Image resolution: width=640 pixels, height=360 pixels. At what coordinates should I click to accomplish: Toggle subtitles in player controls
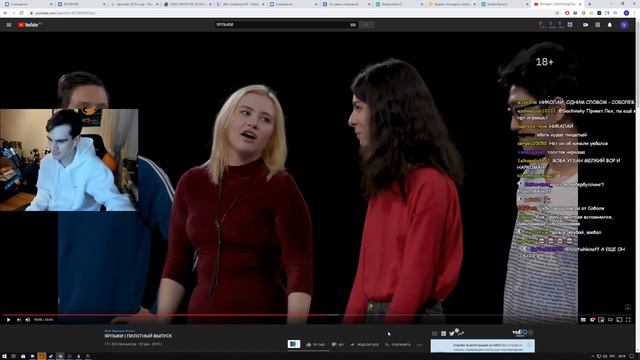coord(583,320)
